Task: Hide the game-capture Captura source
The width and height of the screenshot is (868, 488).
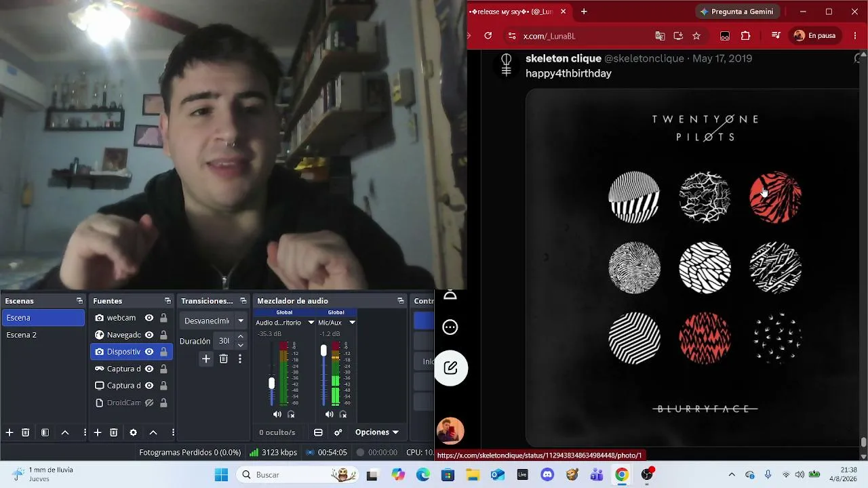Action: pyautogui.click(x=149, y=369)
